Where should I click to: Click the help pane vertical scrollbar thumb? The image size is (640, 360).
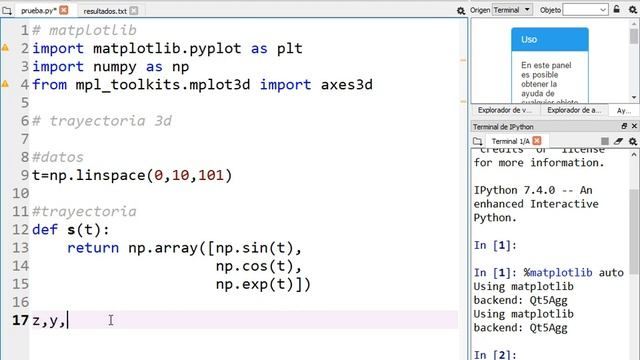(x=634, y=36)
